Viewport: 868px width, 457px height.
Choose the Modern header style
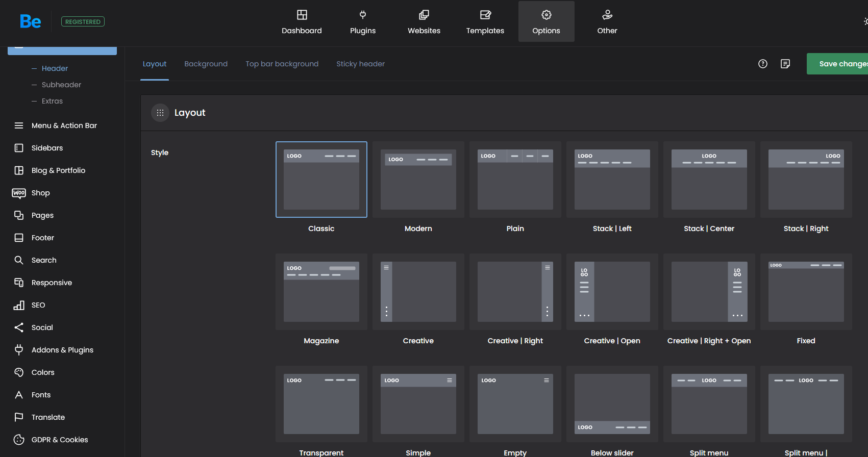point(418,180)
